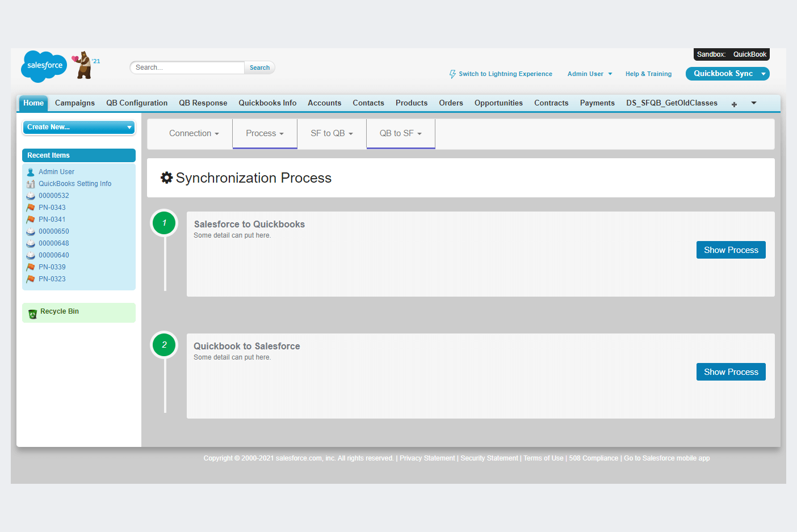
Task: Click the Recycle Bin trash icon
Action: click(32, 314)
